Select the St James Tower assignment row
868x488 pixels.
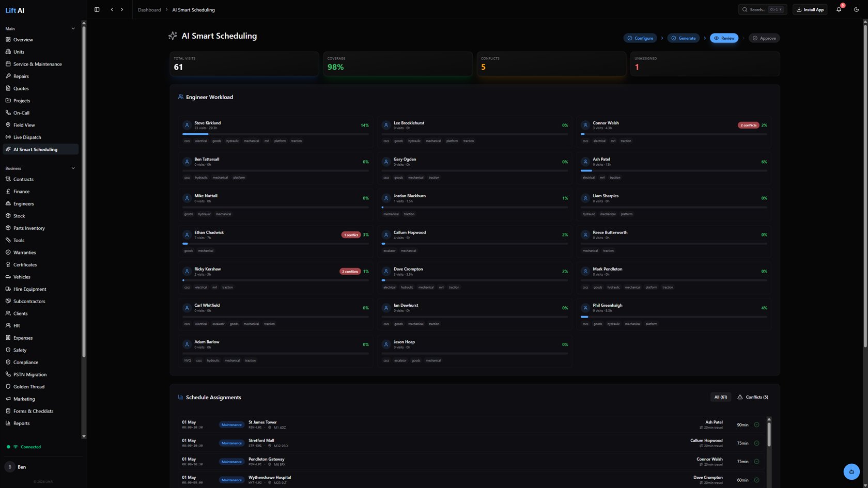click(x=471, y=424)
